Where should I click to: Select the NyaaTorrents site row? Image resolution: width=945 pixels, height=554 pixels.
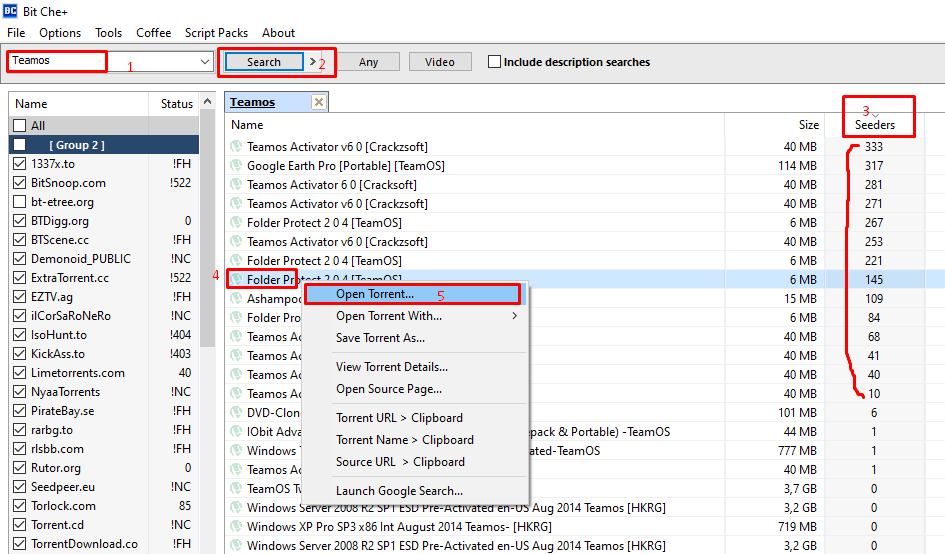pyautogui.click(x=104, y=391)
